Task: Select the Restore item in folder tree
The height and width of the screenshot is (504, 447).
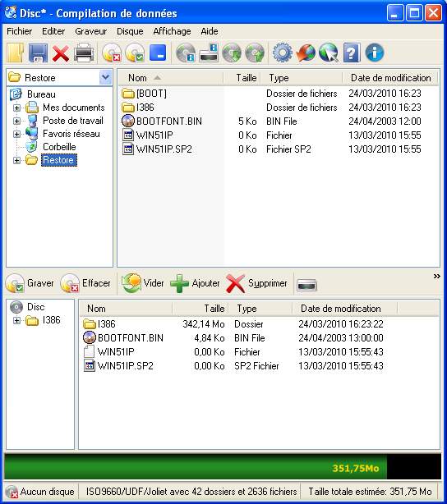Action: tap(58, 160)
